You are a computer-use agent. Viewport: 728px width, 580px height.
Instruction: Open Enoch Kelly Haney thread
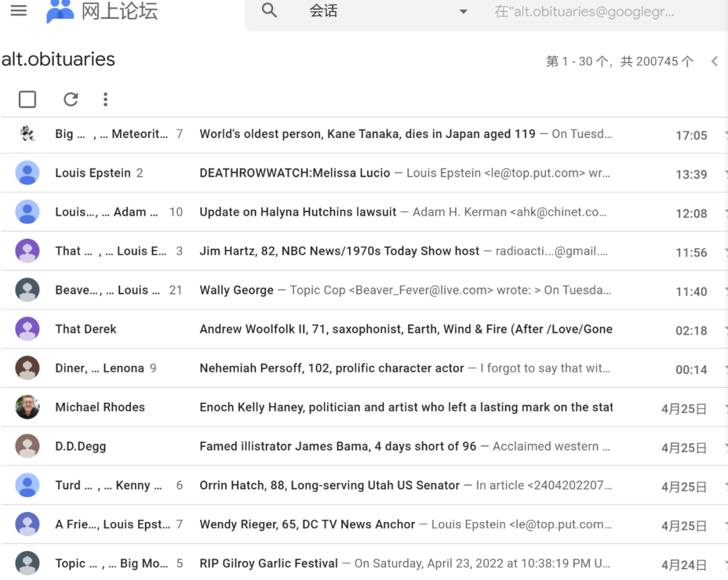[406, 407]
